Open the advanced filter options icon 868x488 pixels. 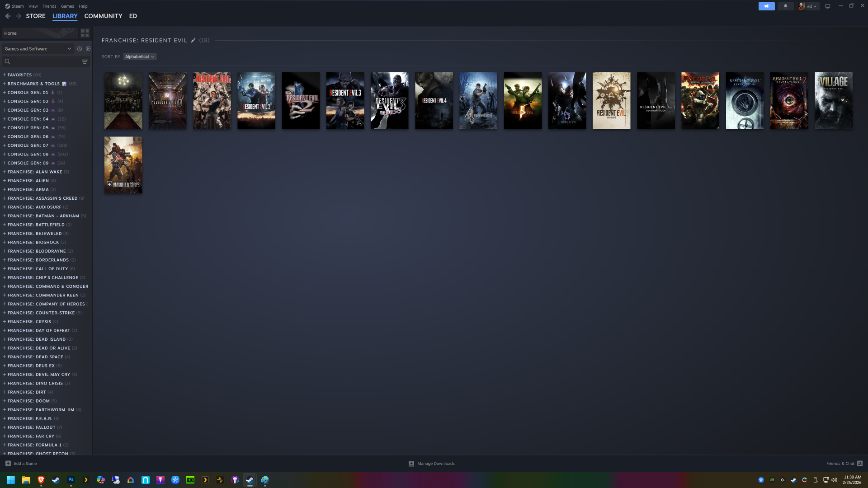coord(85,62)
